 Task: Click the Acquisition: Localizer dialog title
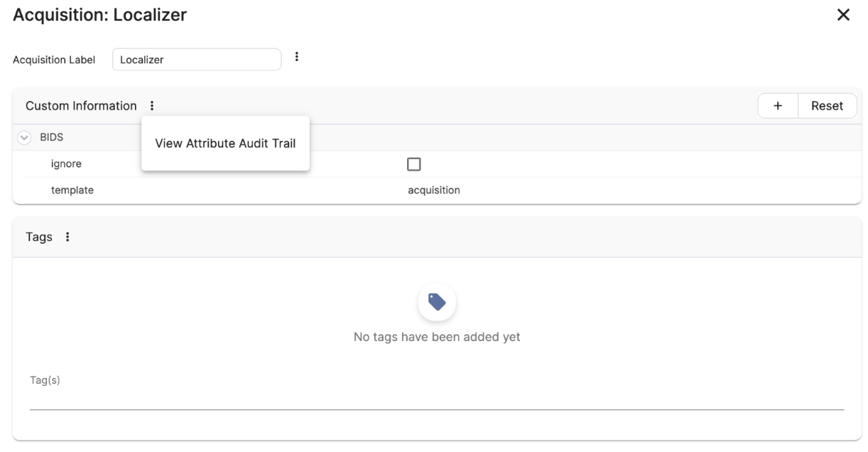(100, 14)
